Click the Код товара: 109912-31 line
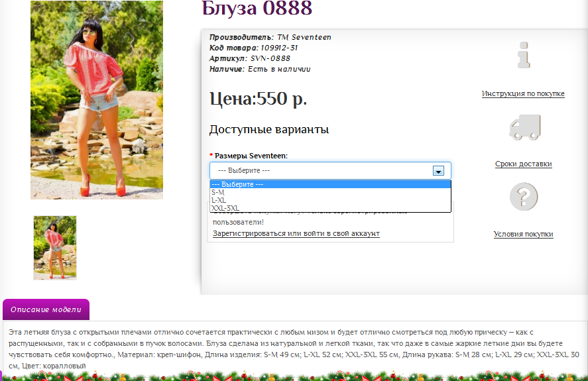The height and width of the screenshot is (381, 588). pos(253,48)
